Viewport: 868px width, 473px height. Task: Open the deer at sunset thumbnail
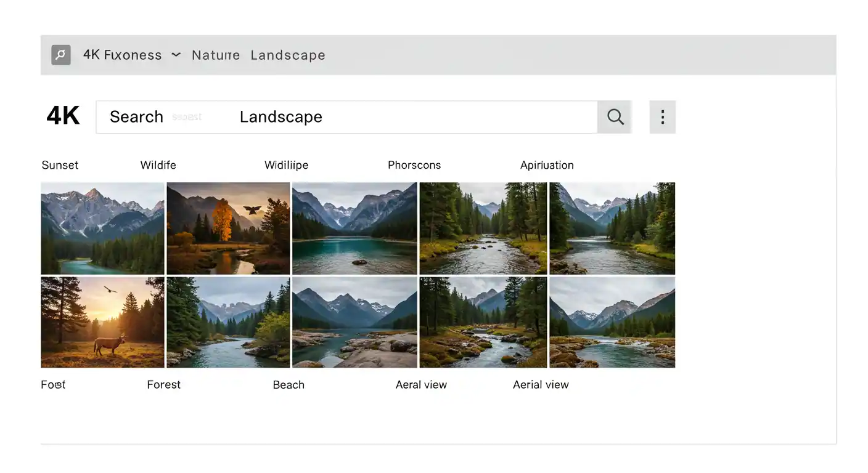(102, 322)
